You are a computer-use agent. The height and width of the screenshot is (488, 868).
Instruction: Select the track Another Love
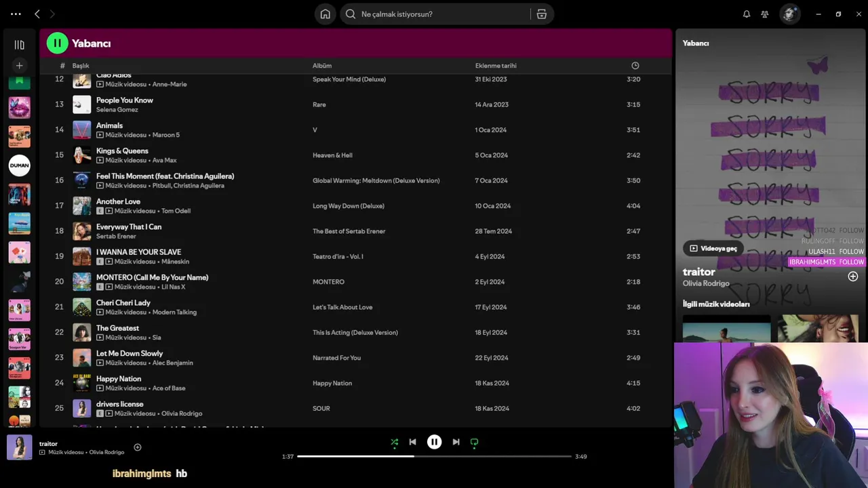coord(118,201)
